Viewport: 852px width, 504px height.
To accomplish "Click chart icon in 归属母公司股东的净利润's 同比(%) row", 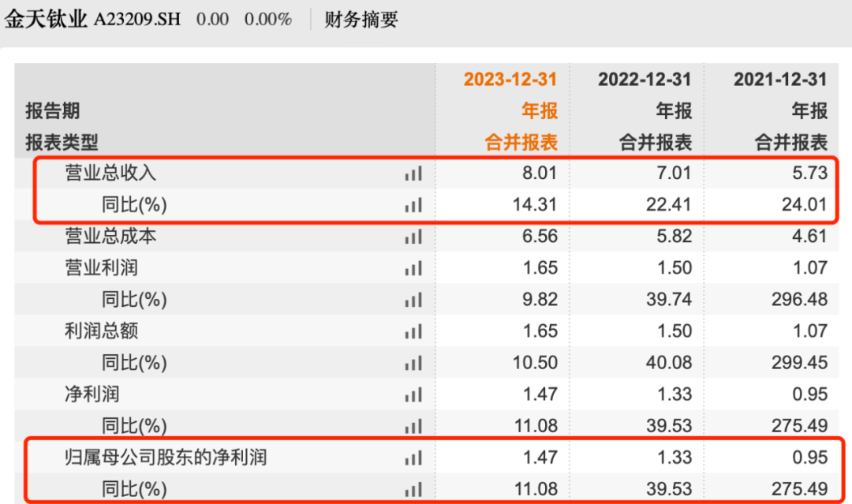I will (x=413, y=489).
